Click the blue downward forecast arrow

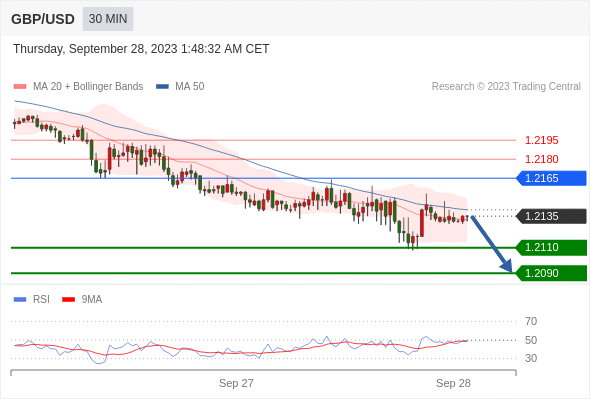492,244
